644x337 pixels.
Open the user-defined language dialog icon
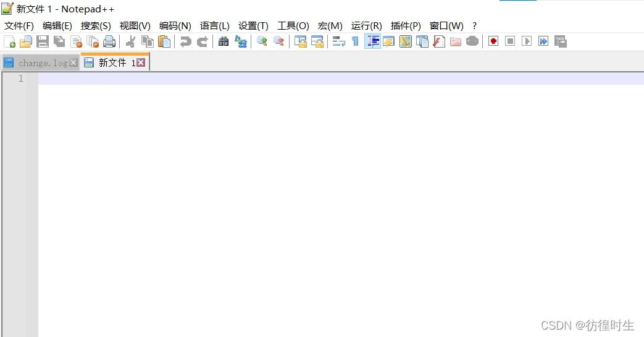[x=388, y=41]
